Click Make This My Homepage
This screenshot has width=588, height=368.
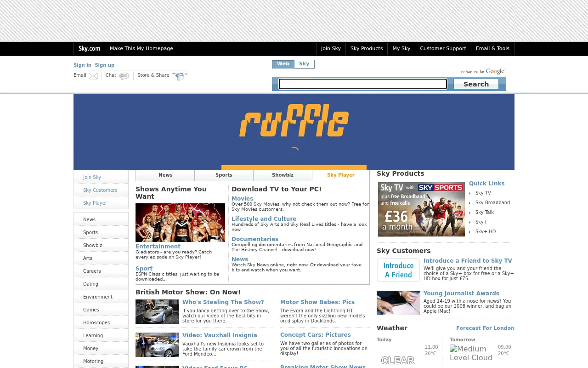[x=141, y=48]
